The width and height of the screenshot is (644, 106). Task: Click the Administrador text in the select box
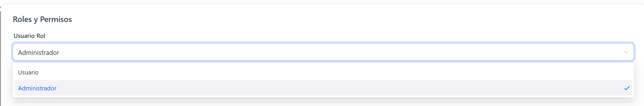pyautogui.click(x=39, y=52)
